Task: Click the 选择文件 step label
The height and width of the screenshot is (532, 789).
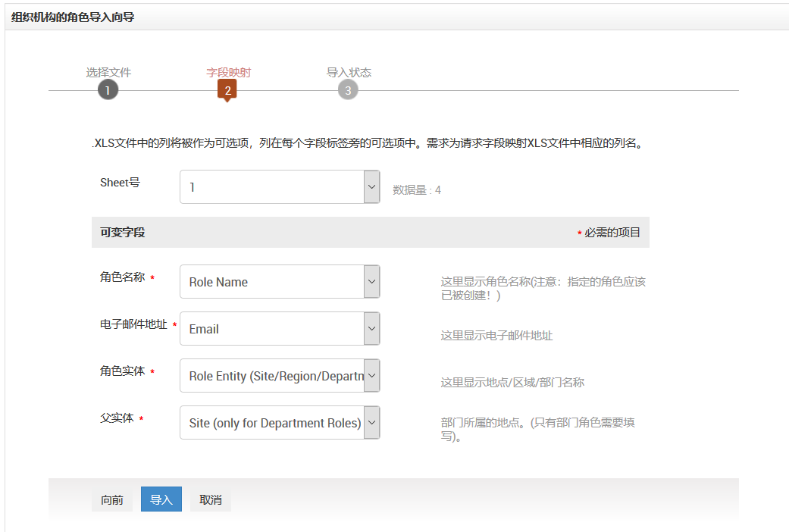Action: click(x=108, y=73)
